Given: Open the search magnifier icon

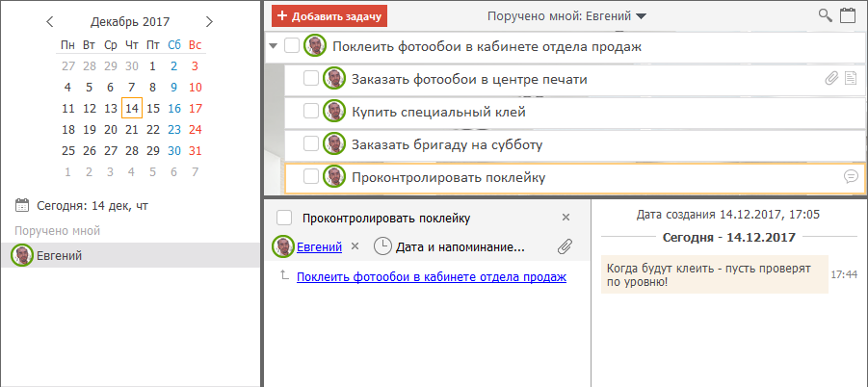Looking at the screenshot, I should click(826, 15).
